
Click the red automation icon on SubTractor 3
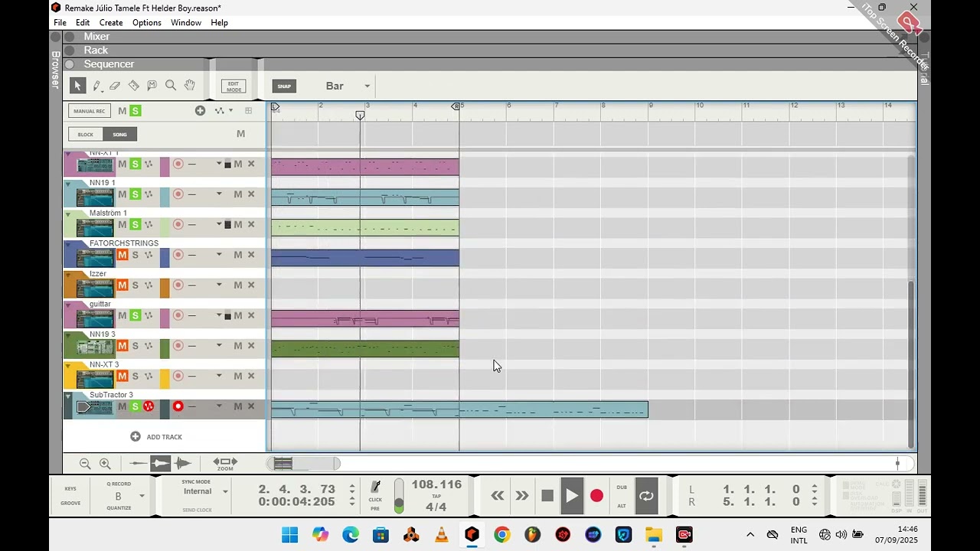point(149,406)
